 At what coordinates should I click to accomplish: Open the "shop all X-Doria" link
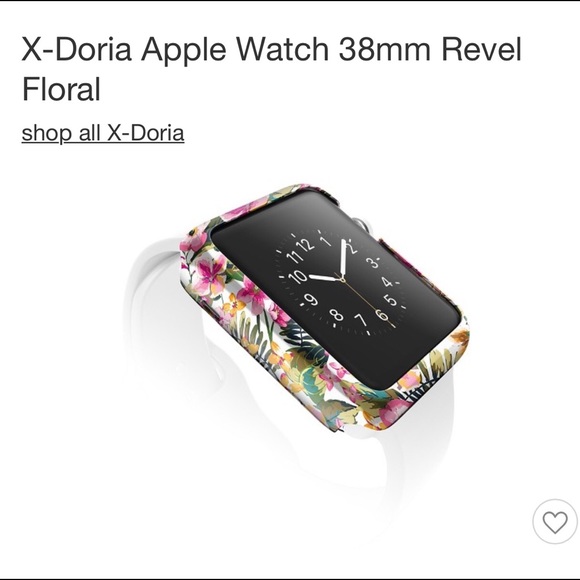coord(103,133)
